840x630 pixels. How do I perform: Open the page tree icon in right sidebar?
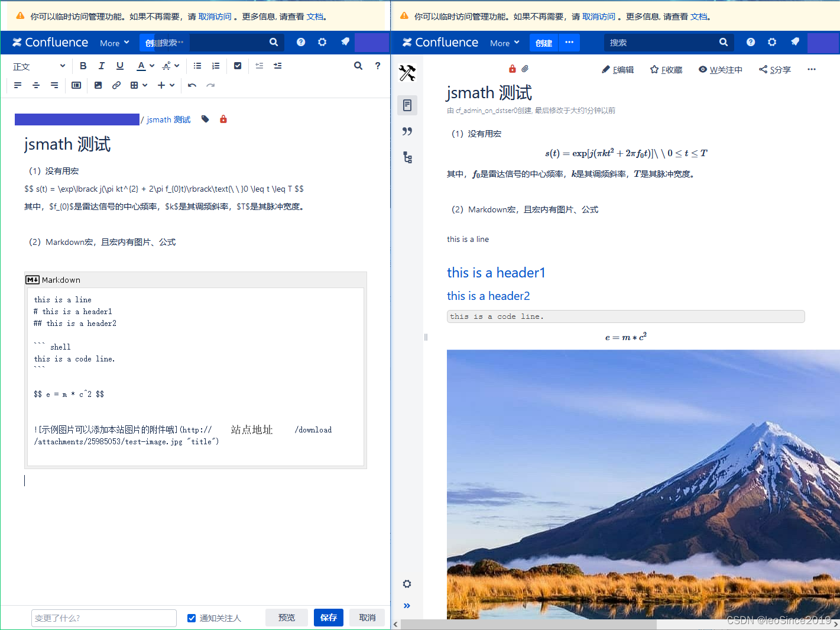point(407,157)
